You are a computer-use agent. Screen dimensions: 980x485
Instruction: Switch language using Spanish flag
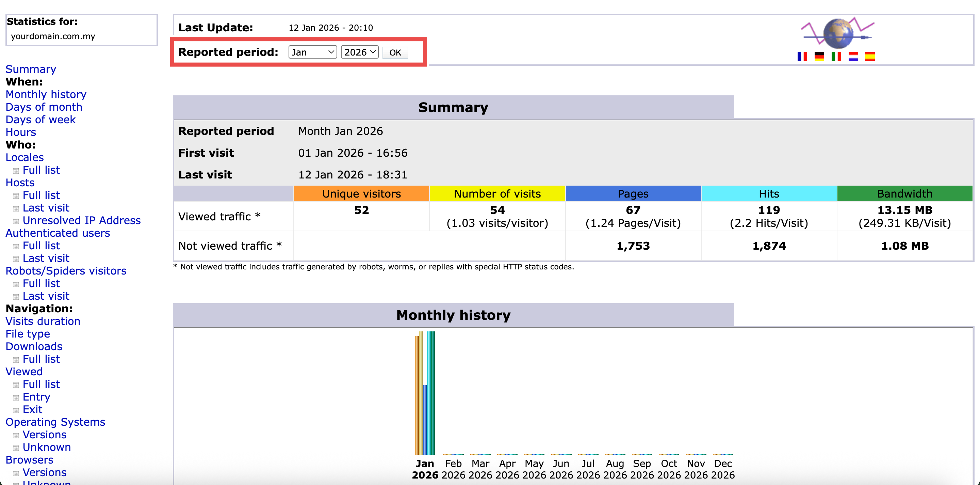click(x=870, y=57)
